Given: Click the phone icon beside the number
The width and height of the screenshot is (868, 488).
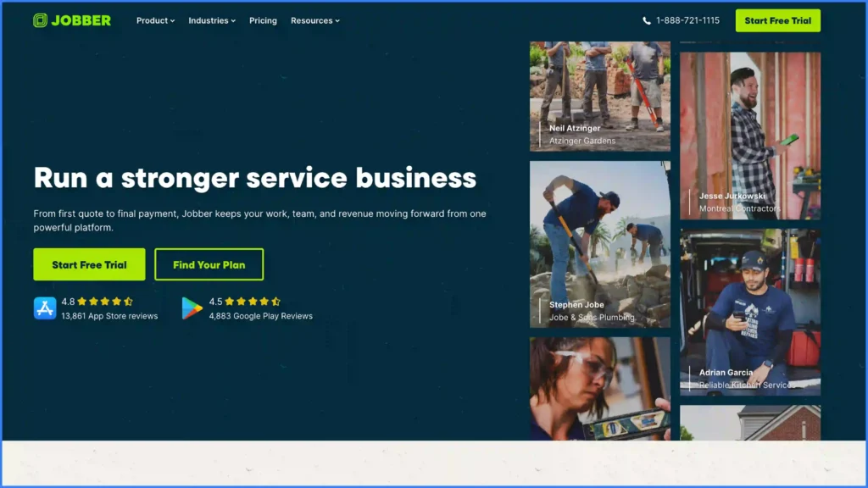Looking at the screenshot, I should [x=647, y=20].
